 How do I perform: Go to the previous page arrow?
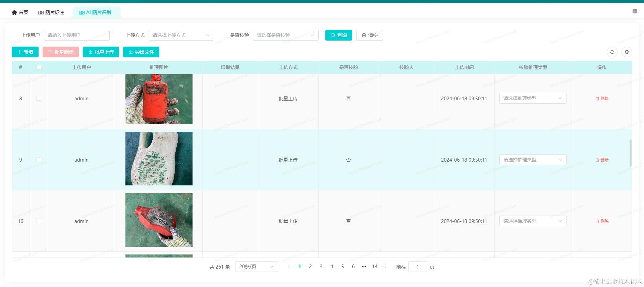pyautogui.click(x=289, y=267)
